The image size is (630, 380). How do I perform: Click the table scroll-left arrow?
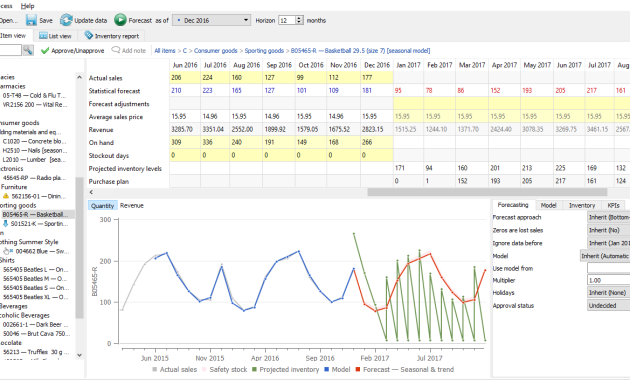pyautogui.click(x=91, y=192)
